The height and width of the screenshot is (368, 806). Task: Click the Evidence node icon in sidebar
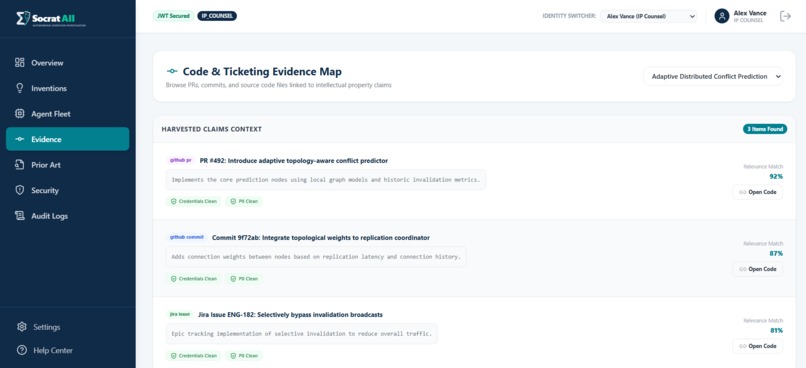[x=20, y=139]
